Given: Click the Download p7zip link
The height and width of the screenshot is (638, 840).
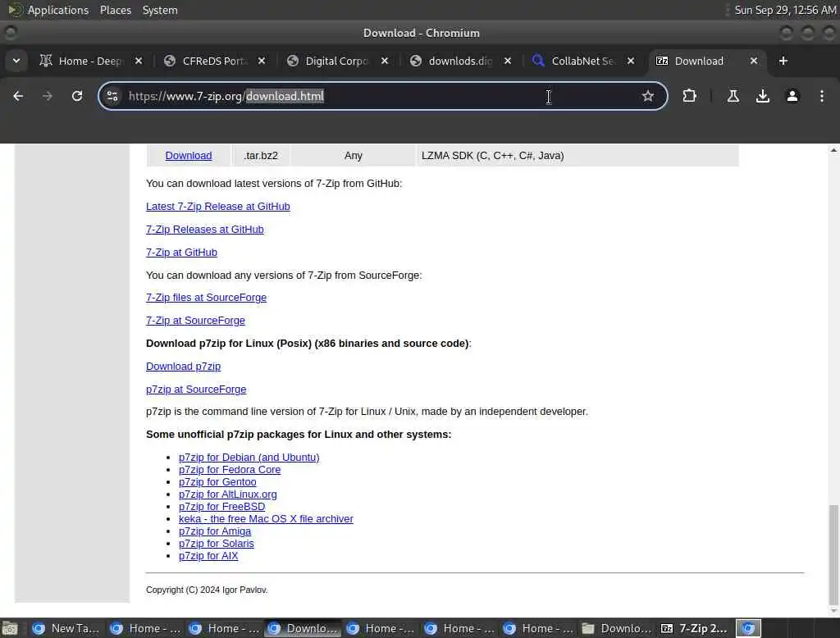Looking at the screenshot, I should [x=183, y=367].
